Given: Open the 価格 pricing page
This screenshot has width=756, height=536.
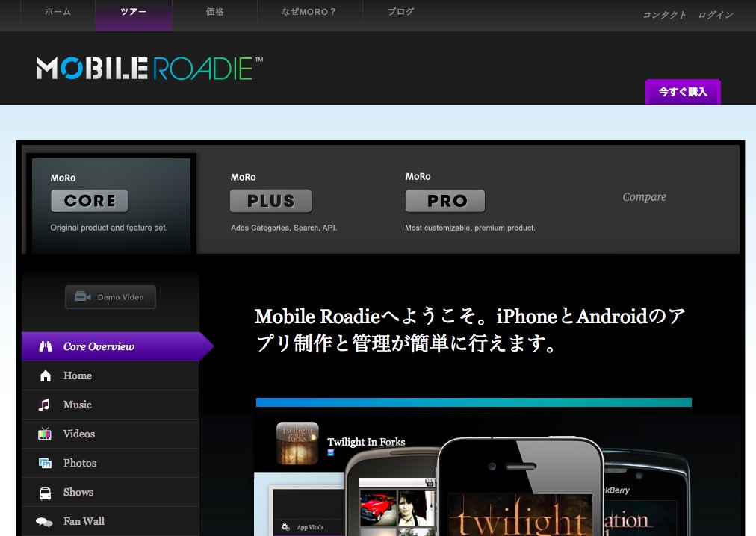Looking at the screenshot, I should pos(214,12).
